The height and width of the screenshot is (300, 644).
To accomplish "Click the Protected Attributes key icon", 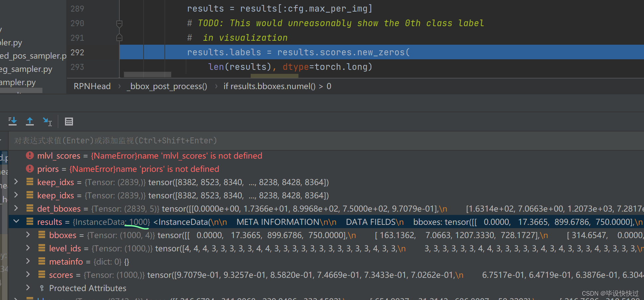I will [x=42, y=288].
